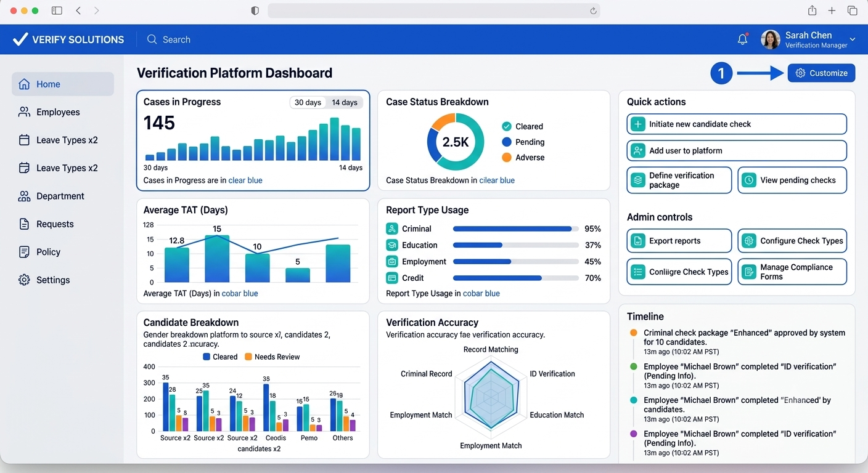Viewport: 868px width, 473px height.
Task: Click the "2.5K" donut chart total
Action: coord(456,142)
